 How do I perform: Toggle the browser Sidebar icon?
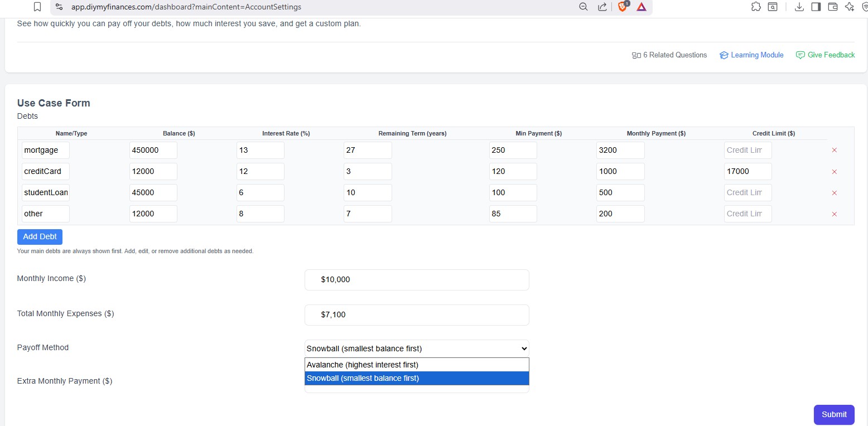click(x=816, y=7)
